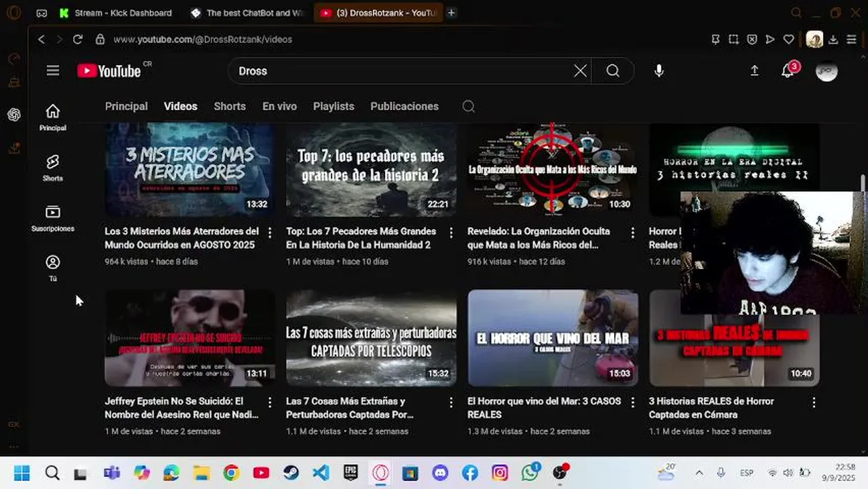Reload the current page
This screenshot has height=489, width=868.
coord(78,39)
